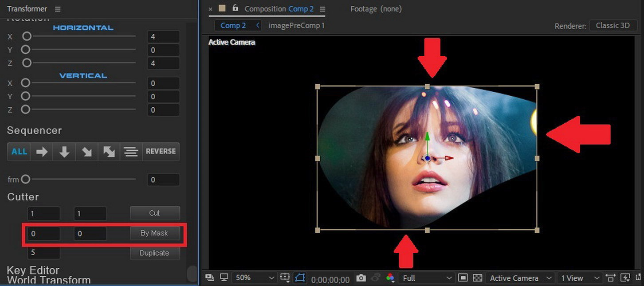
Task: Open the Full resolution dropdown
Action: pos(426,278)
